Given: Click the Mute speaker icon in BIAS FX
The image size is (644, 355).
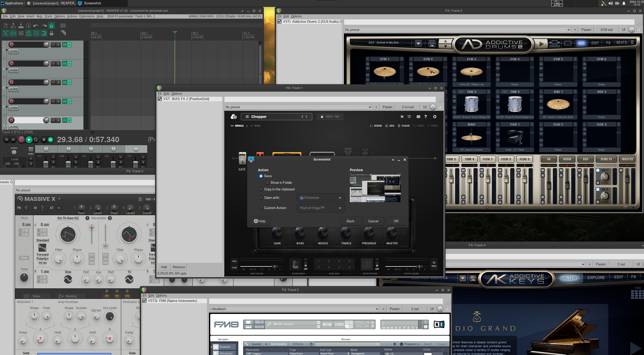Looking at the screenshot, I should [434, 264].
